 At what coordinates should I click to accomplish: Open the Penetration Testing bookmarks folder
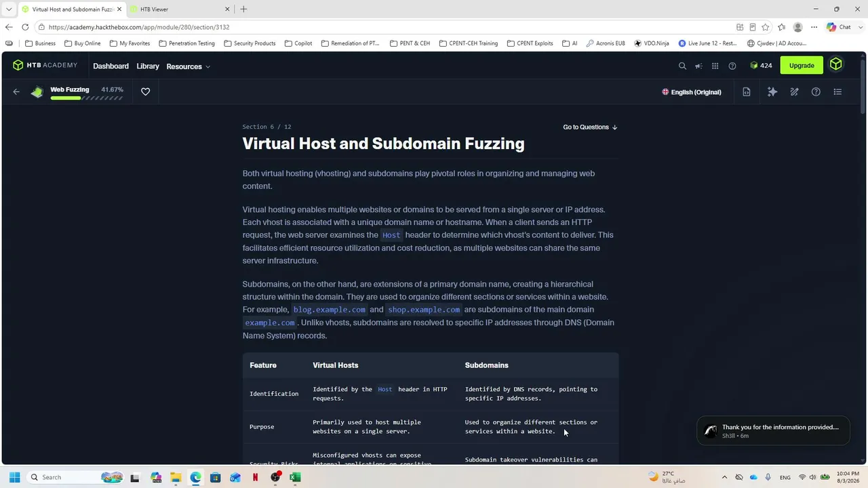[x=186, y=43]
